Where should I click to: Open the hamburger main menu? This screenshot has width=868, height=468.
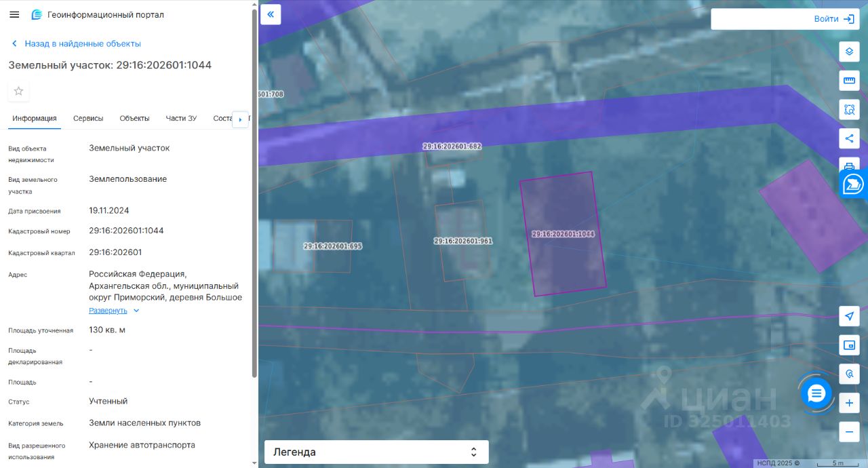14,14
